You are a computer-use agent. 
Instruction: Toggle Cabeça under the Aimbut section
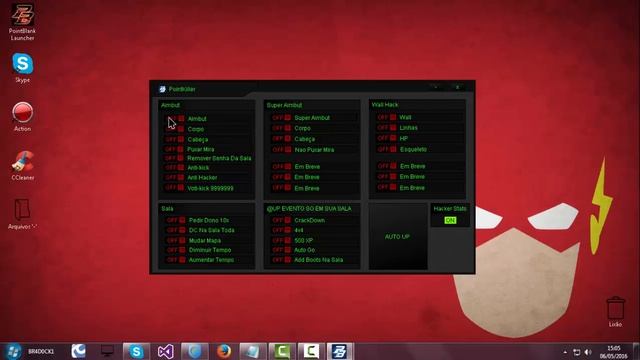pyautogui.click(x=175, y=139)
